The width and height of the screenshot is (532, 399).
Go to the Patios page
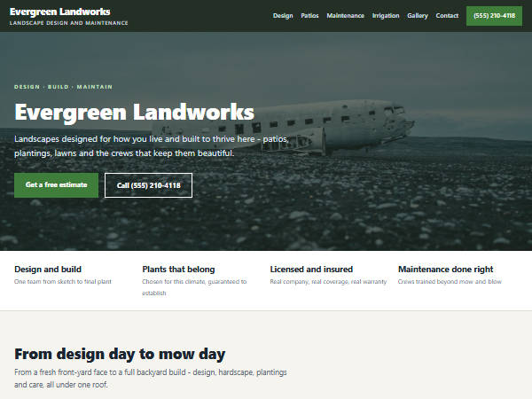309,16
